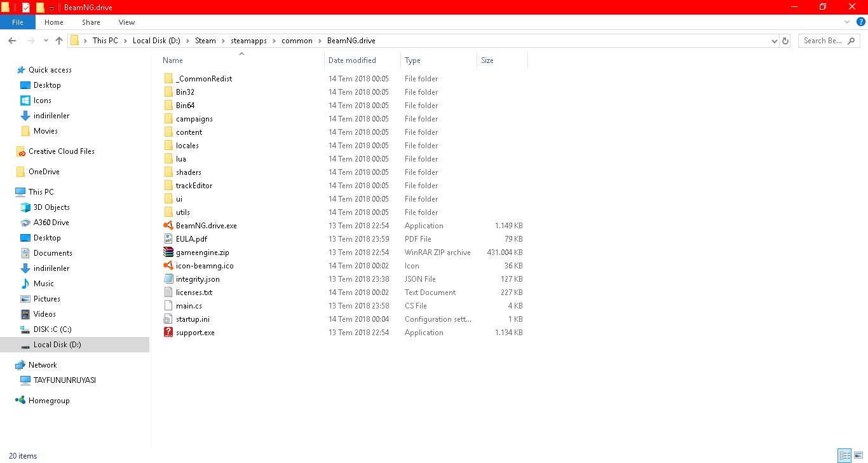
Task: Open Explorer Help question mark icon
Action: (x=861, y=22)
